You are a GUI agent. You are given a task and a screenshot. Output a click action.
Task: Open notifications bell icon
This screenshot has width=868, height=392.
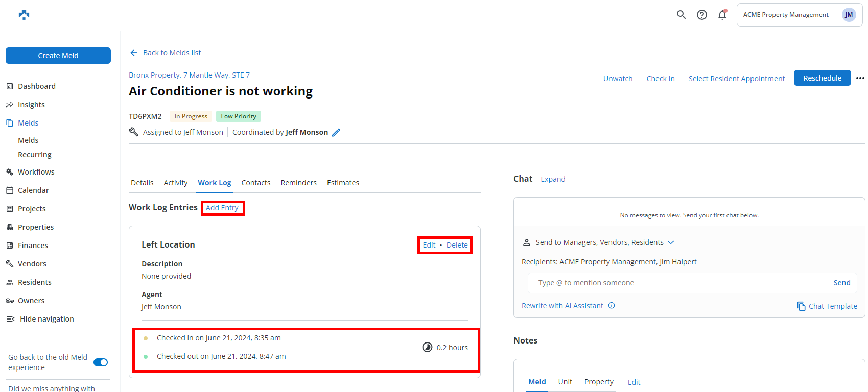pyautogui.click(x=722, y=15)
